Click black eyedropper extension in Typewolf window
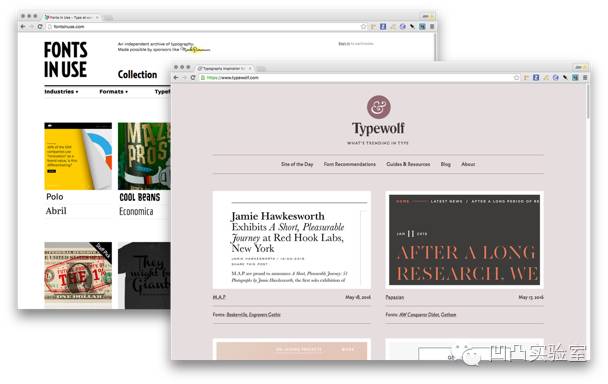Screen dimensions: 608x384 (x=565, y=78)
